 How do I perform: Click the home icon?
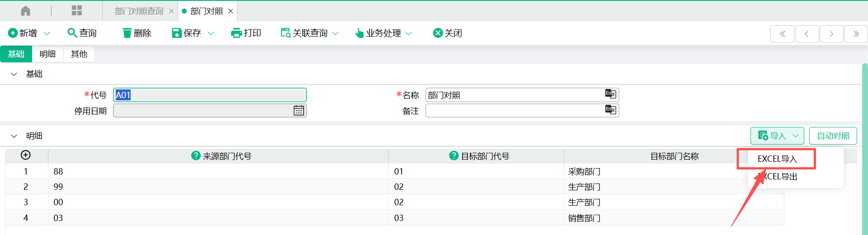pos(26,11)
